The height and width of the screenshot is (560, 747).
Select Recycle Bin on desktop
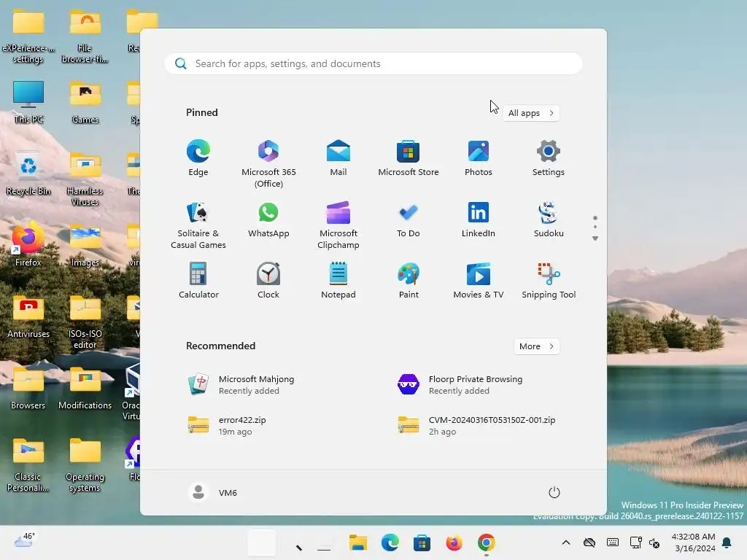point(28,174)
